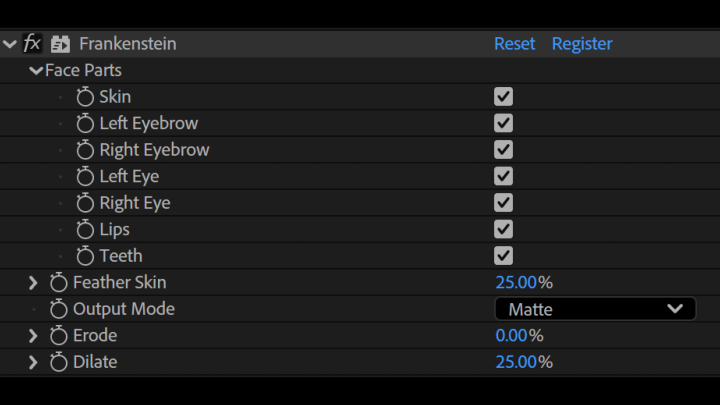Click the Dilate stopwatch icon

[59, 362]
